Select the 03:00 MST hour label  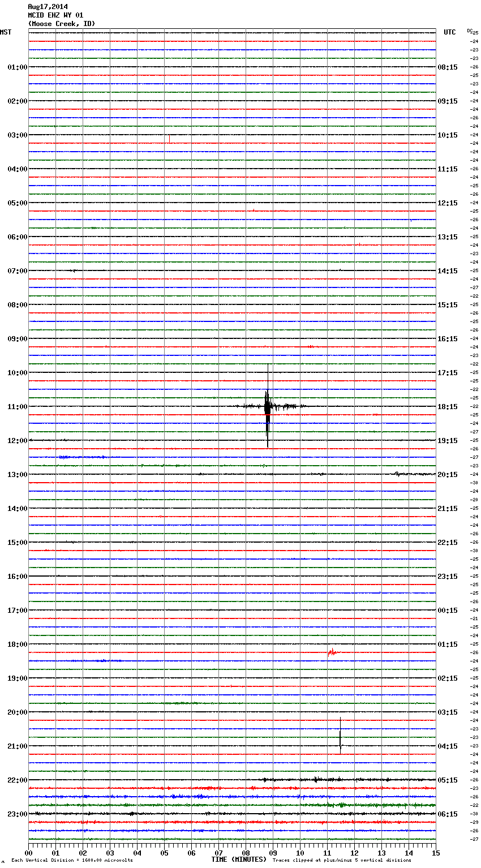tap(17, 135)
